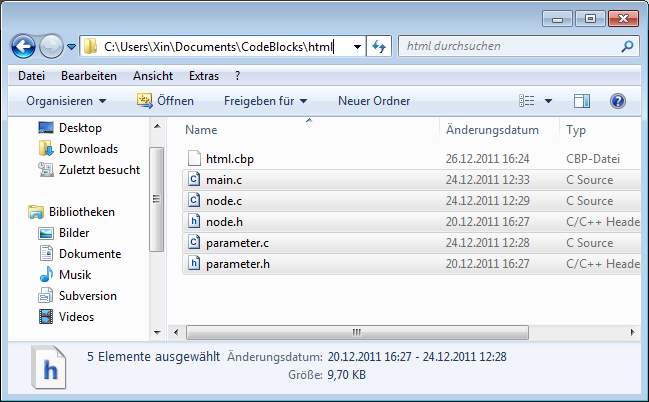This screenshot has height=402, width=649.
Task: Open the Ansicht menu
Action: click(152, 76)
